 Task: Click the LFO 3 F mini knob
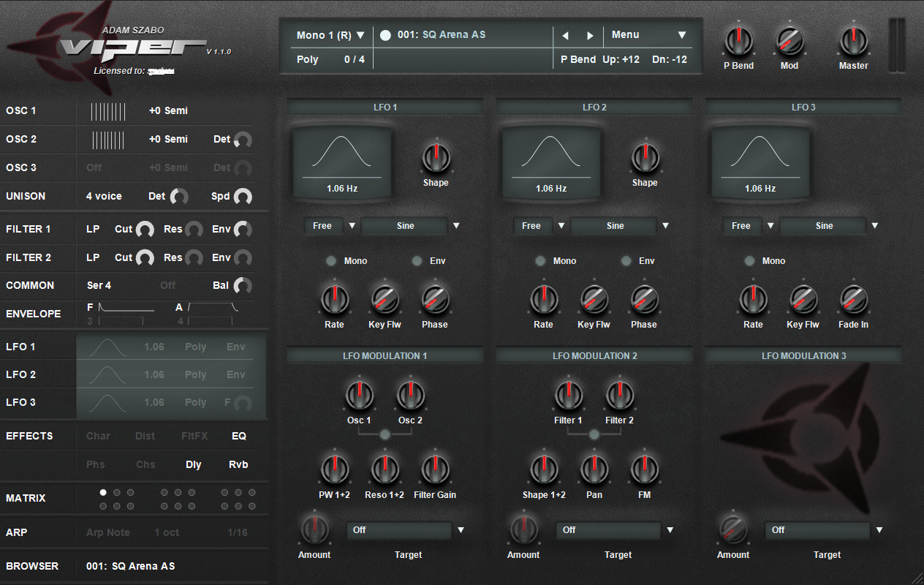point(243,403)
